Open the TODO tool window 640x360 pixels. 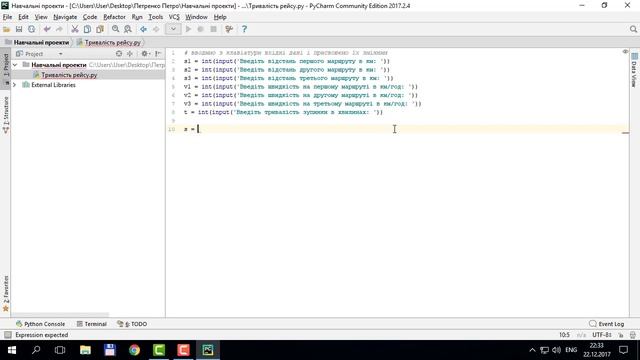pos(132,324)
